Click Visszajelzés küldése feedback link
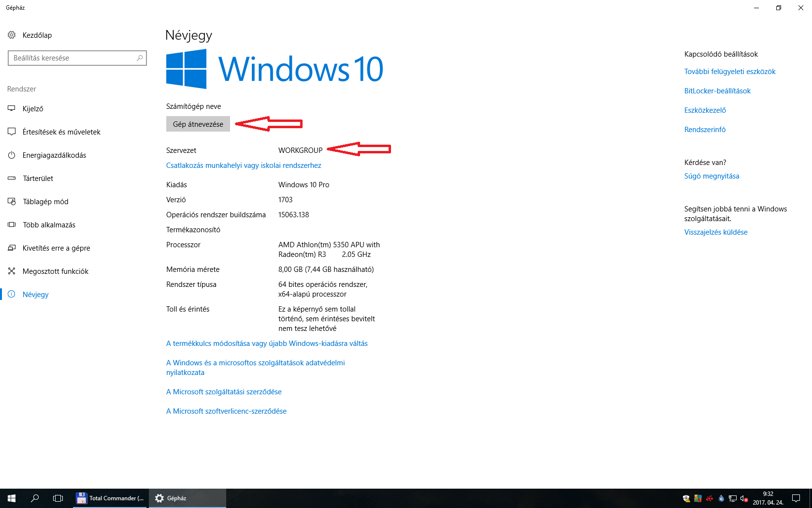Screen dimensions: 812x508 pos(716,232)
